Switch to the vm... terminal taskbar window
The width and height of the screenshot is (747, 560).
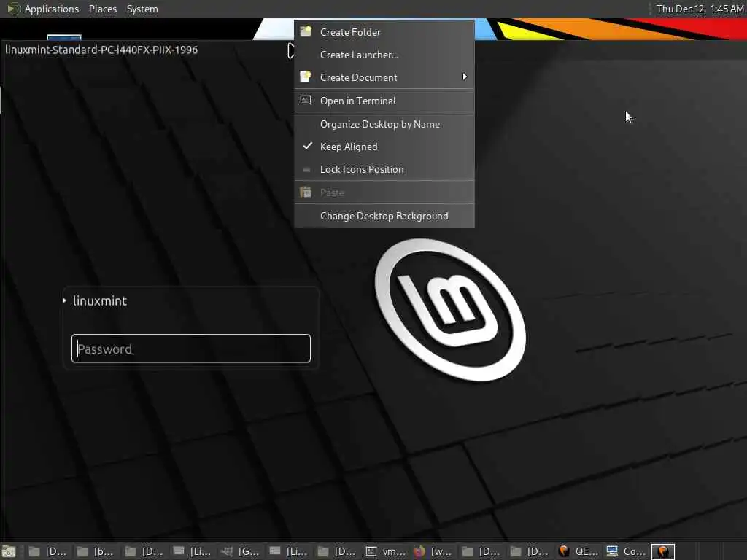(x=385, y=552)
